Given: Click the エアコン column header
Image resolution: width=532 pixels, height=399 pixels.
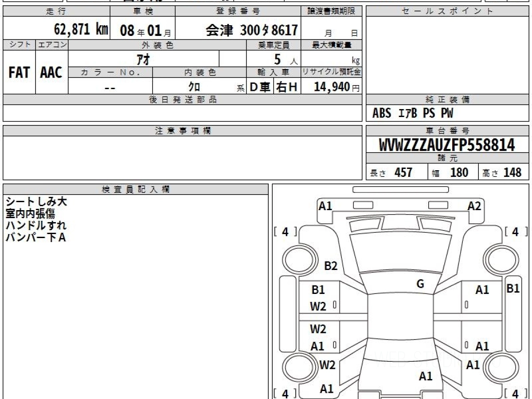Looking at the screenshot, I should pyautogui.click(x=51, y=44).
